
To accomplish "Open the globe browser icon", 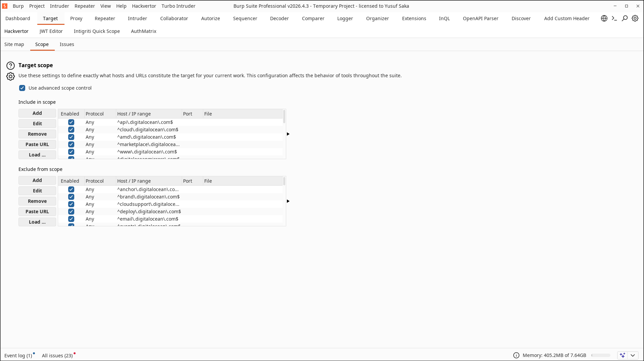I will [604, 18].
